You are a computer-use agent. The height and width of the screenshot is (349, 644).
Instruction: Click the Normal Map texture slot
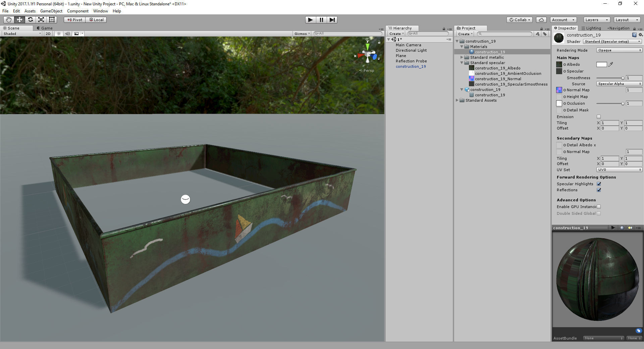(x=559, y=90)
